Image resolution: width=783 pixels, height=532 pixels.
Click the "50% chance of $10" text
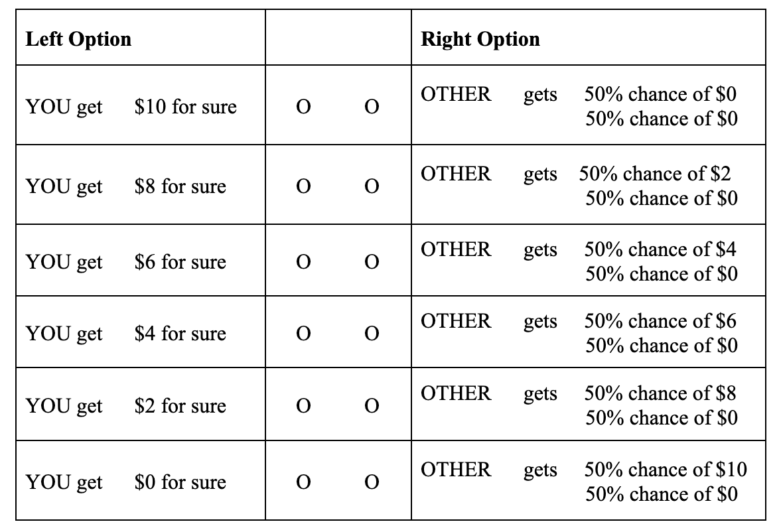665,470
